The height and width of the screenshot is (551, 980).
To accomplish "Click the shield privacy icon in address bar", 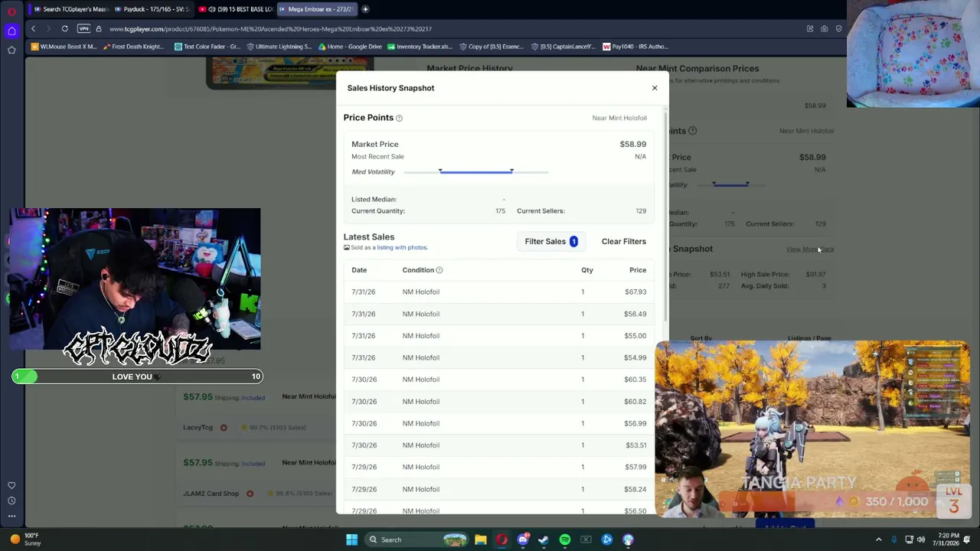I will point(838,29).
